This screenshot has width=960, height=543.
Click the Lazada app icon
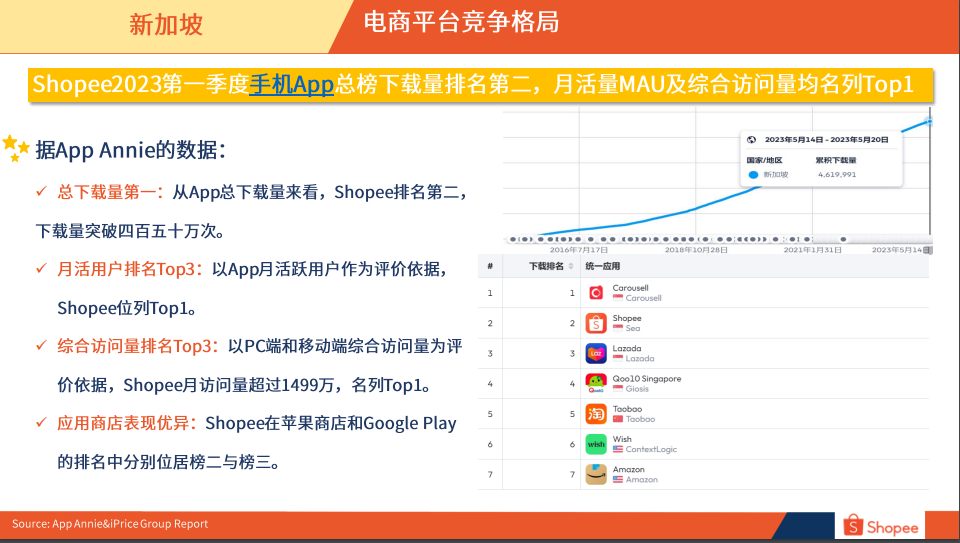pos(596,353)
